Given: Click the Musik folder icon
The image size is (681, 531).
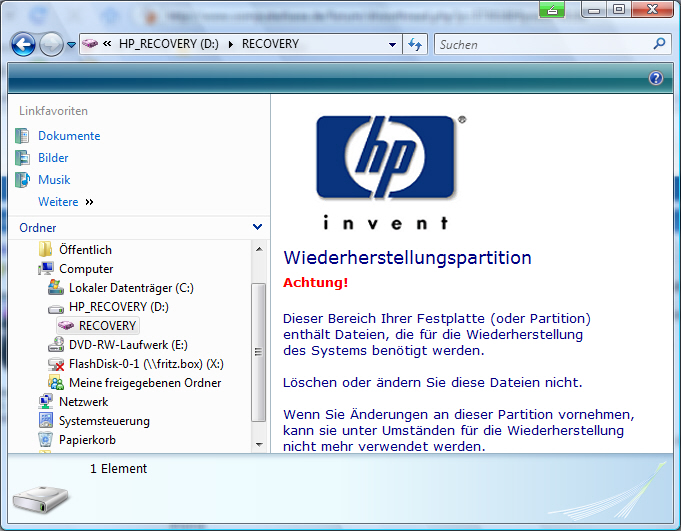Looking at the screenshot, I should click(x=23, y=180).
